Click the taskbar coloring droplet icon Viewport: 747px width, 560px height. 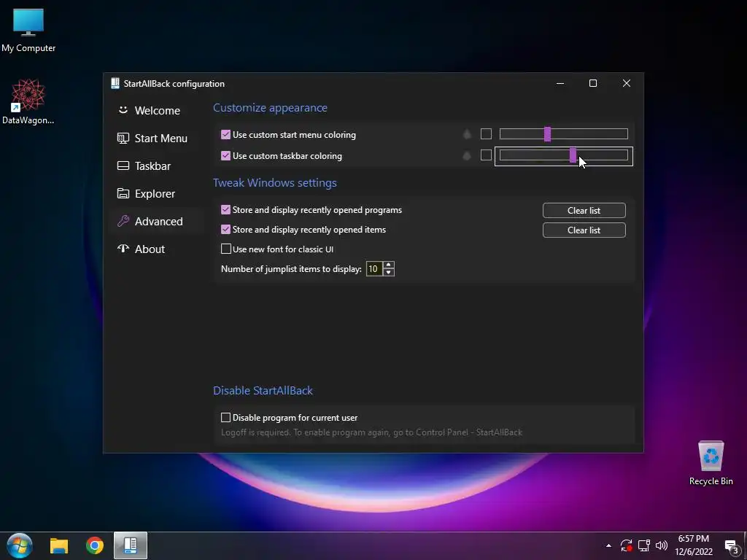click(468, 155)
